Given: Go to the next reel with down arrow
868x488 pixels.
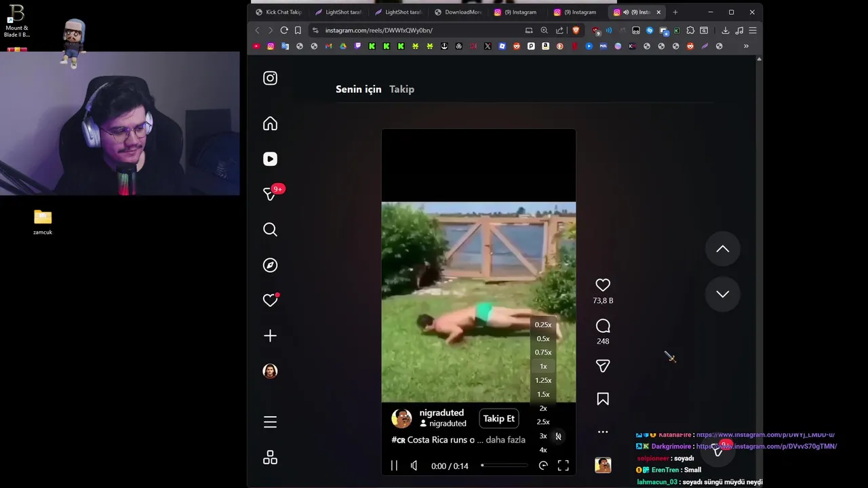Looking at the screenshot, I should coord(723,294).
